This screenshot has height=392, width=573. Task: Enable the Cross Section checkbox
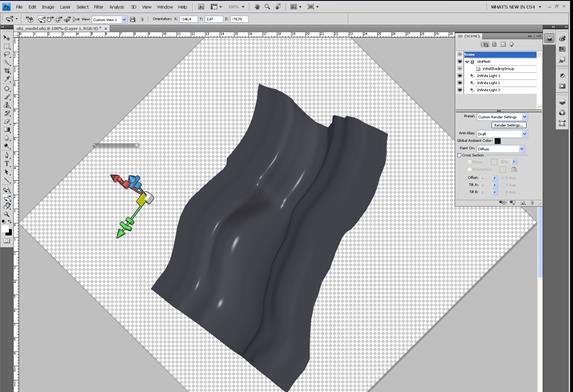(459, 155)
